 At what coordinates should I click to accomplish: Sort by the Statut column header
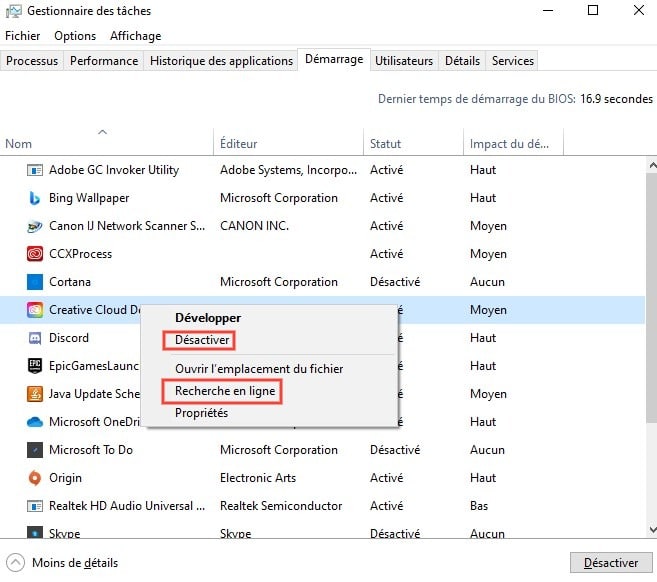coord(413,142)
